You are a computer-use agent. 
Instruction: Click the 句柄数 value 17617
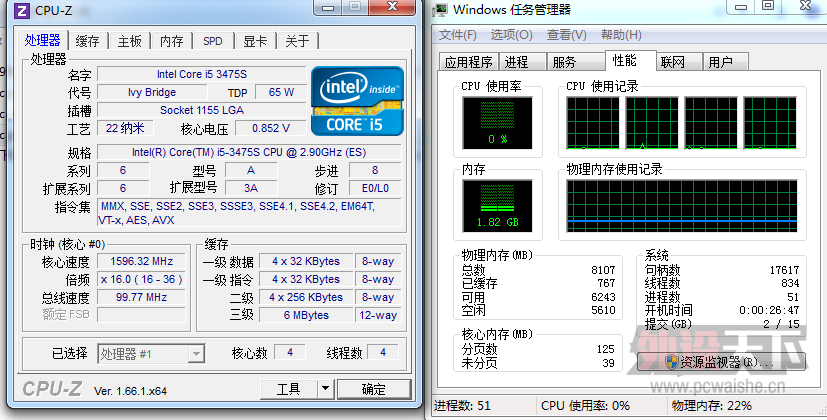coord(784,270)
